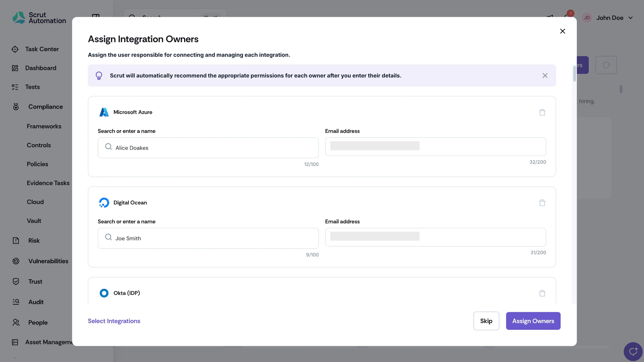Image resolution: width=644 pixels, height=362 pixels.
Task: Open the Risk section
Action: 26,240
